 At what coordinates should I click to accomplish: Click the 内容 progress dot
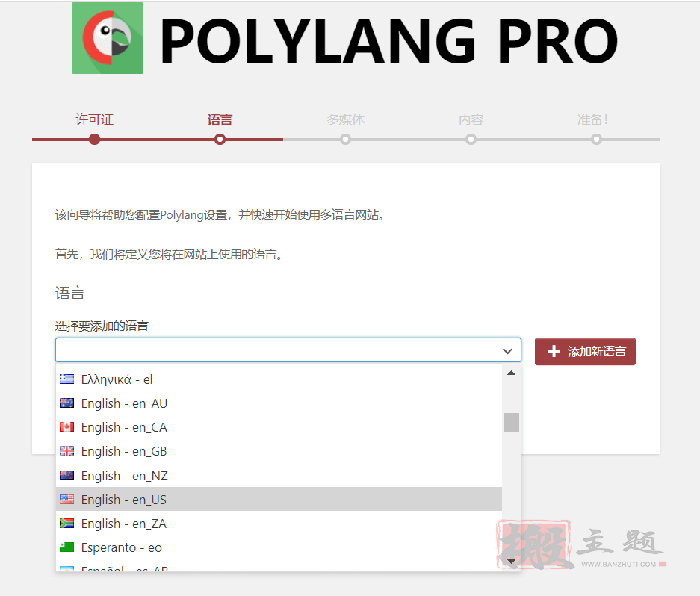coord(471,140)
